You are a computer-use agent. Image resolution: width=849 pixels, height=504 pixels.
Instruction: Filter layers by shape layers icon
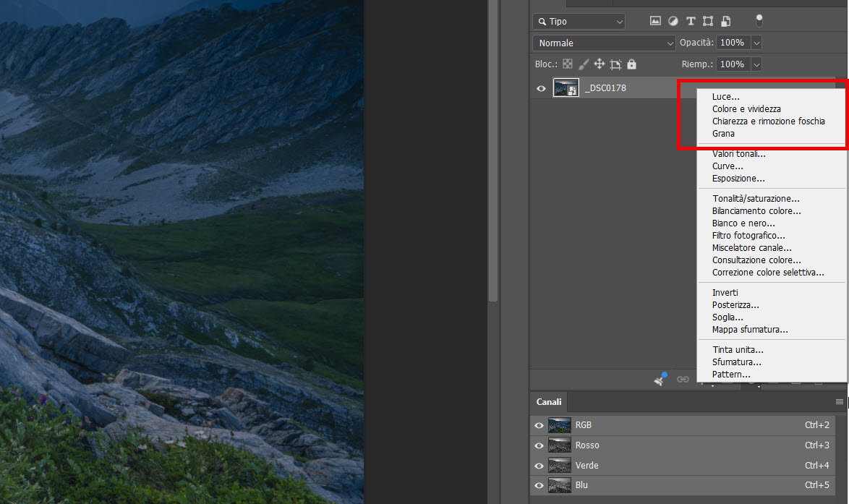708,20
